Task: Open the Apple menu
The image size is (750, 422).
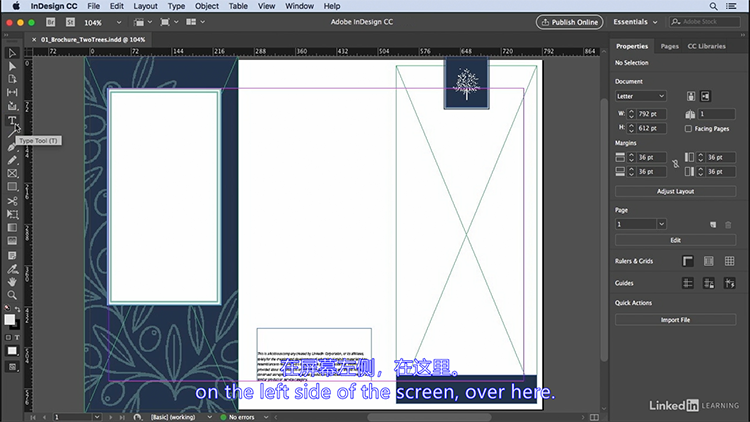Action: pyautogui.click(x=16, y=6)
